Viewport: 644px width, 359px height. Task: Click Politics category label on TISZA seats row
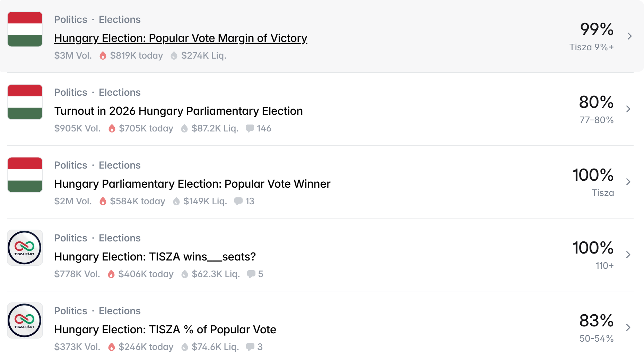tap(71, 238)
